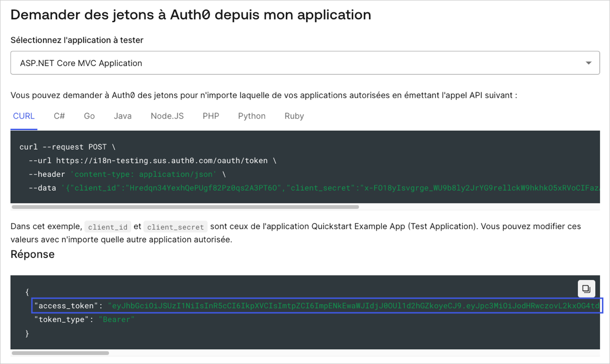610x364 pixels.
Task: Click the highlighted access_token value
Action: click(317, 306)
